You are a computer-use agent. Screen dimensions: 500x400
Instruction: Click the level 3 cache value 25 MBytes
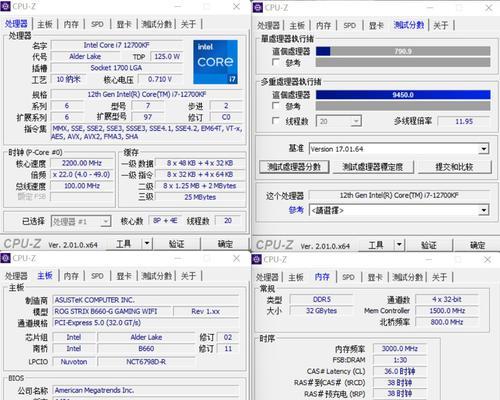point(200,197)
